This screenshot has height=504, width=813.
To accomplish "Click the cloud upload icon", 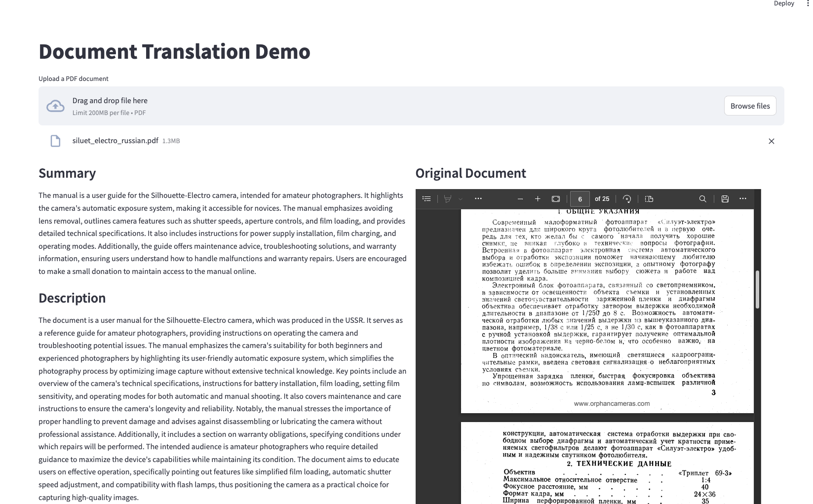I will [55, 105].
